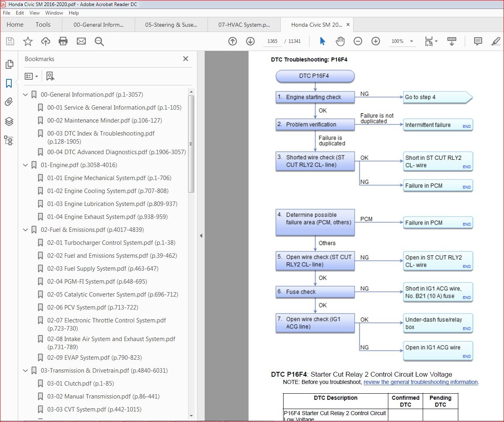Open the zoom level dropdown
Viewport: 504px width, 422px height.
click(412, 41)
